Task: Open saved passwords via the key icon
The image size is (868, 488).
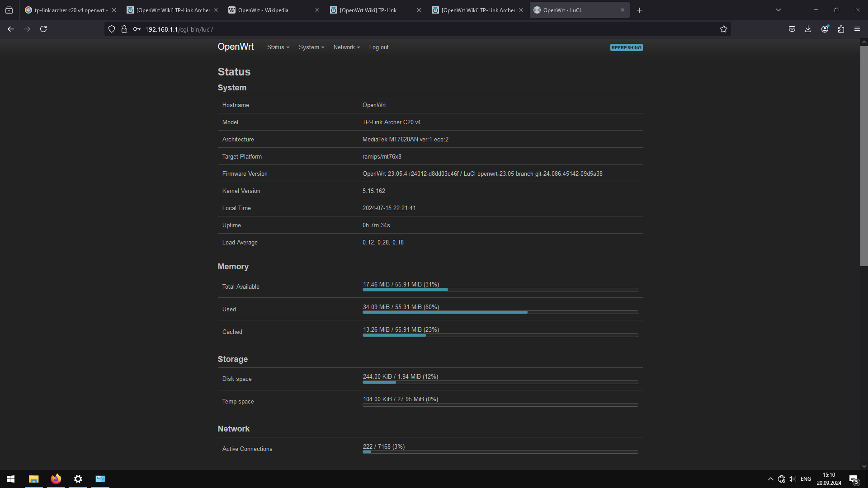Action: 137,29
